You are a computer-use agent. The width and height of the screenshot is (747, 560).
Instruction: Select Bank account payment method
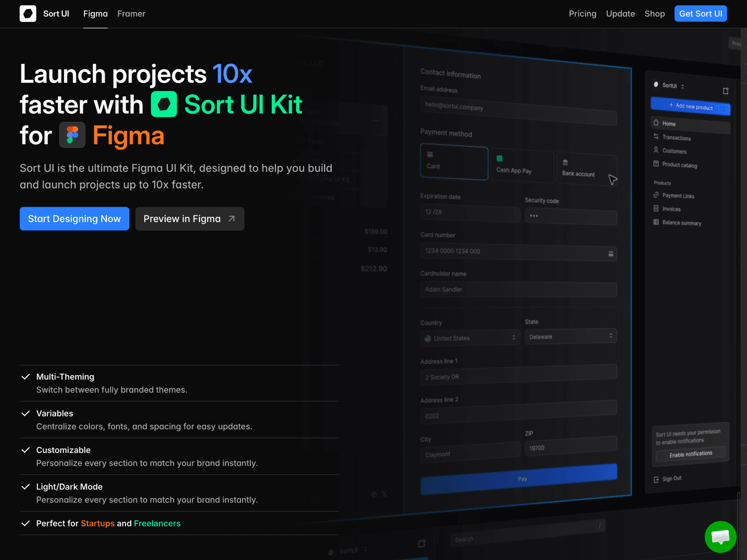(586, 169)
